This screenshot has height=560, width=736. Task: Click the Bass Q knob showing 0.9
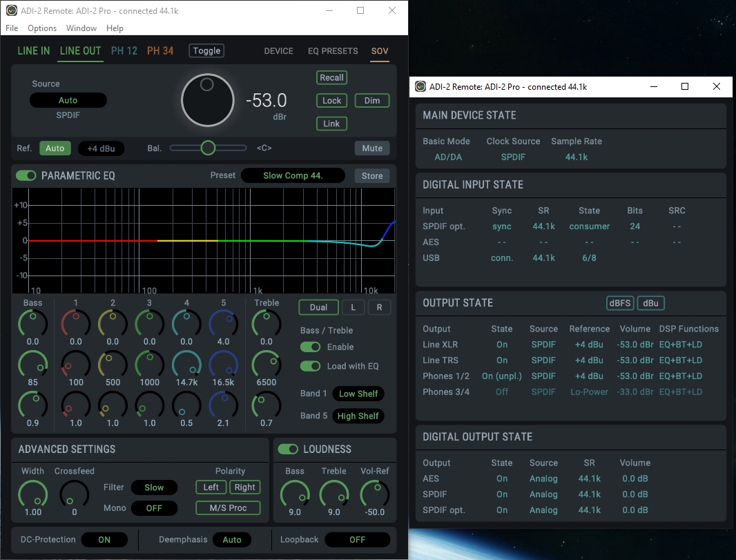coord(33,405)
